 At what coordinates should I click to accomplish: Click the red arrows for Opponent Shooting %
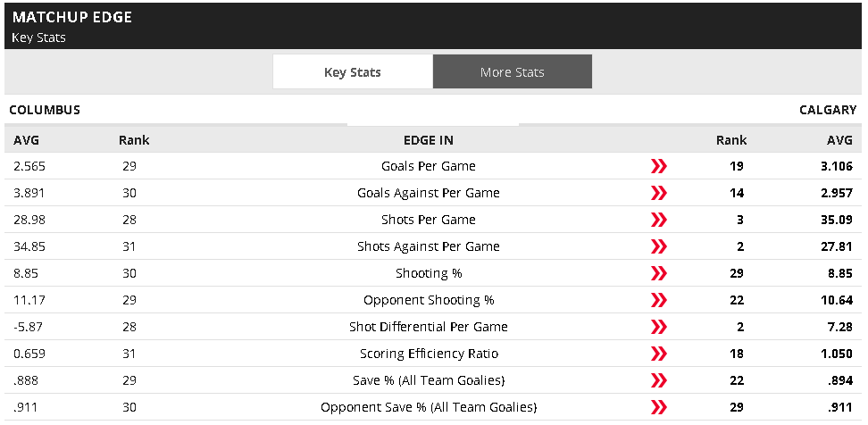(x=659, y=300)
